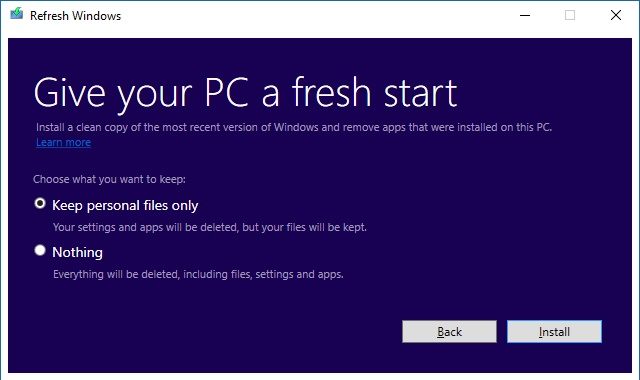Screen dimensions: 640x380
Task: Click the 'Refresh Windows' title bar text
Action: [76, 16]
